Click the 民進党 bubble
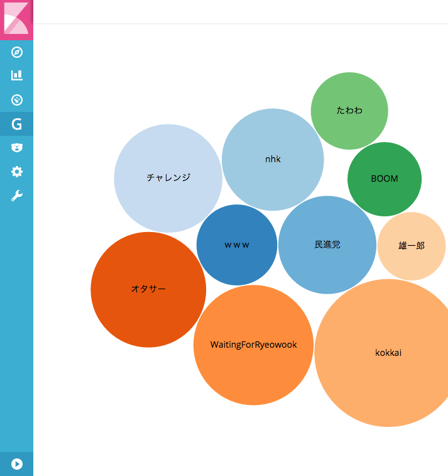This screenshot has width=448, height=476. [x=327, y=245]
